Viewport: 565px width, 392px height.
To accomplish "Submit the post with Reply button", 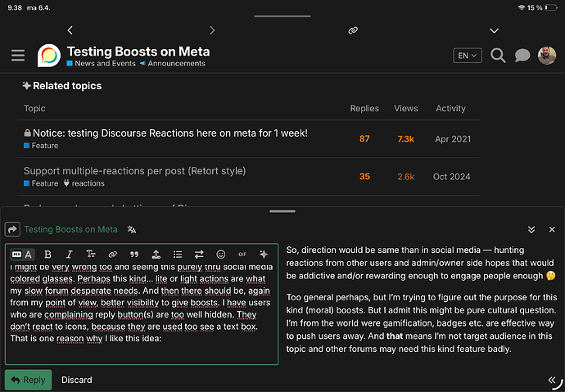I will (x=28, y=380).
